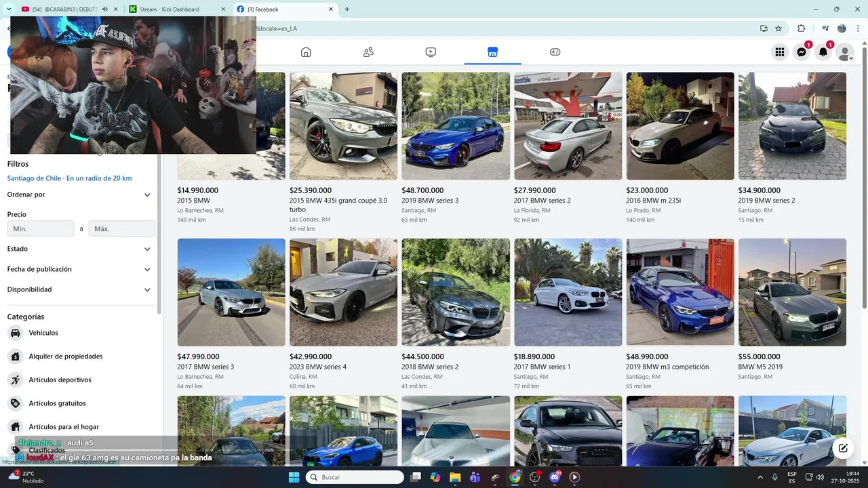This screenshot has width=868, height=488.
Task: Open the $27.990.000 BMW series 2 photo
Action: [568, 126]
